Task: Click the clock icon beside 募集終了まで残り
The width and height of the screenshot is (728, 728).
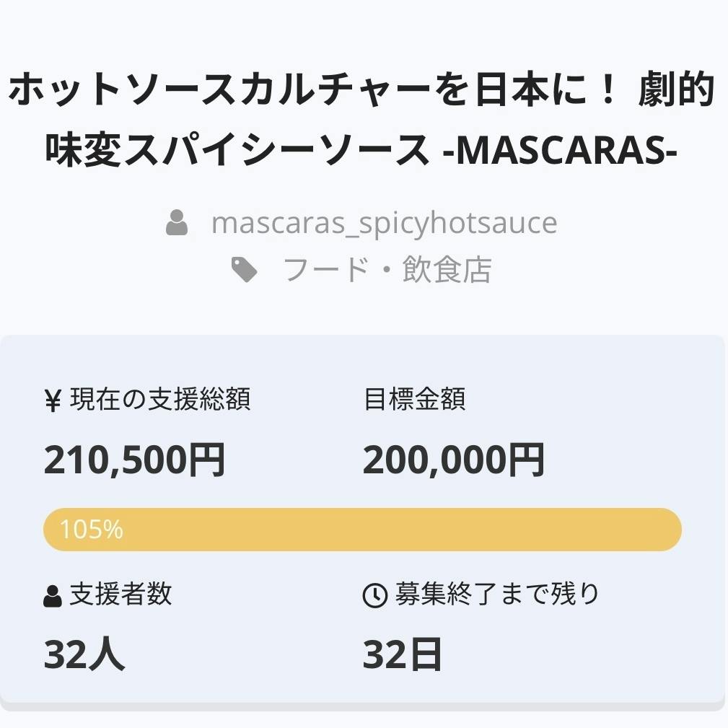Action: click(x=374, y=596)
